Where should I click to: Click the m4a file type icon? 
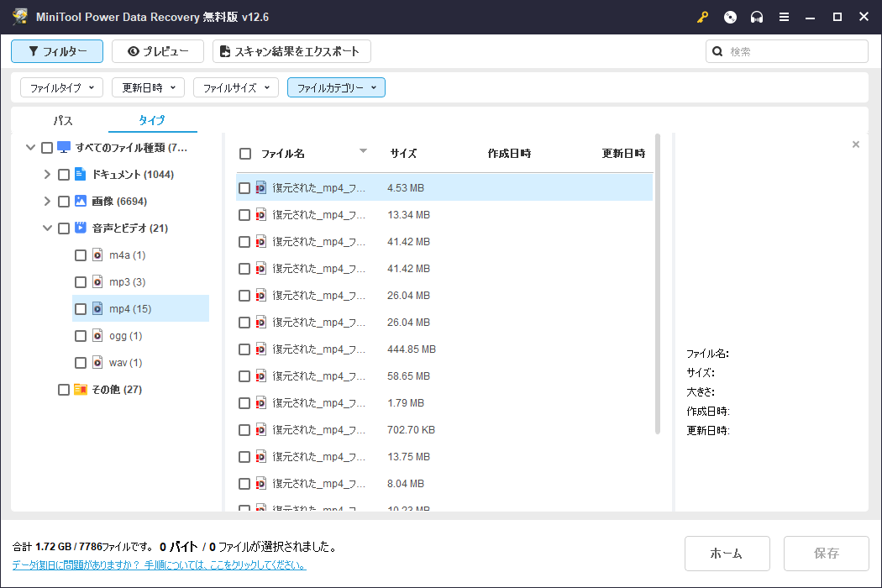coord(97,255)
